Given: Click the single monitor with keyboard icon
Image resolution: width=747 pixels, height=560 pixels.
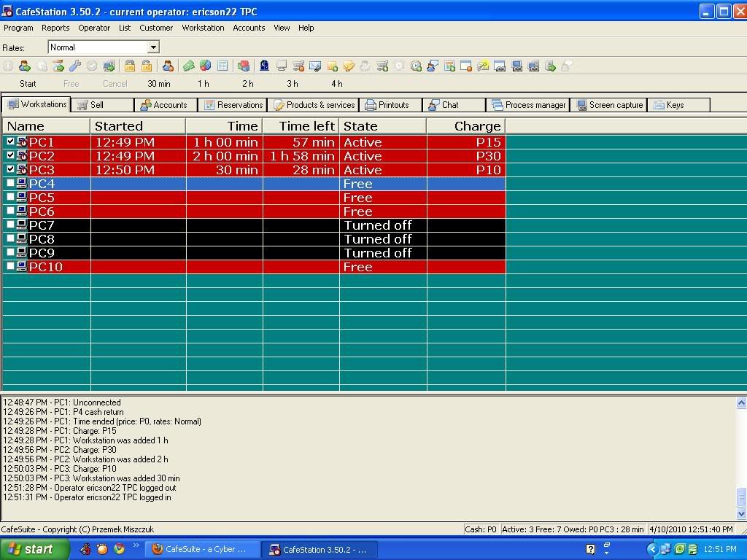Looking at the screenshot, I should point(517,66).
